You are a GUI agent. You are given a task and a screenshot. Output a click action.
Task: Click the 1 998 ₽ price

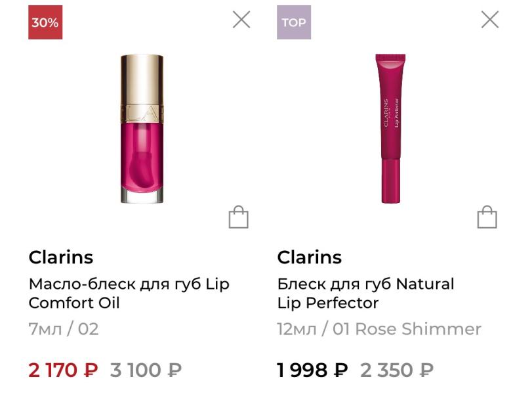point(312,370)
